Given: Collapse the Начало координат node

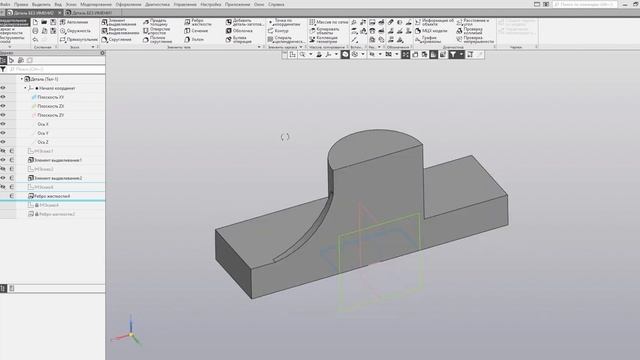Looking at the screenshot, I should click(25, 88).
